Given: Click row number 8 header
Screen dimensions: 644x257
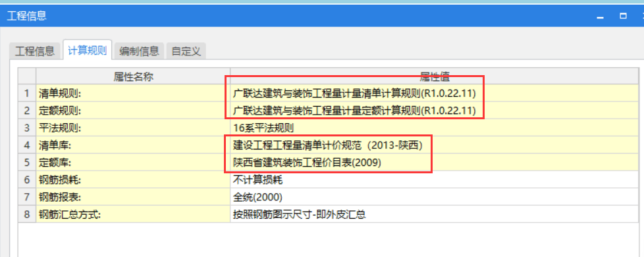Looking at the screenshot, I should (27, 214).
